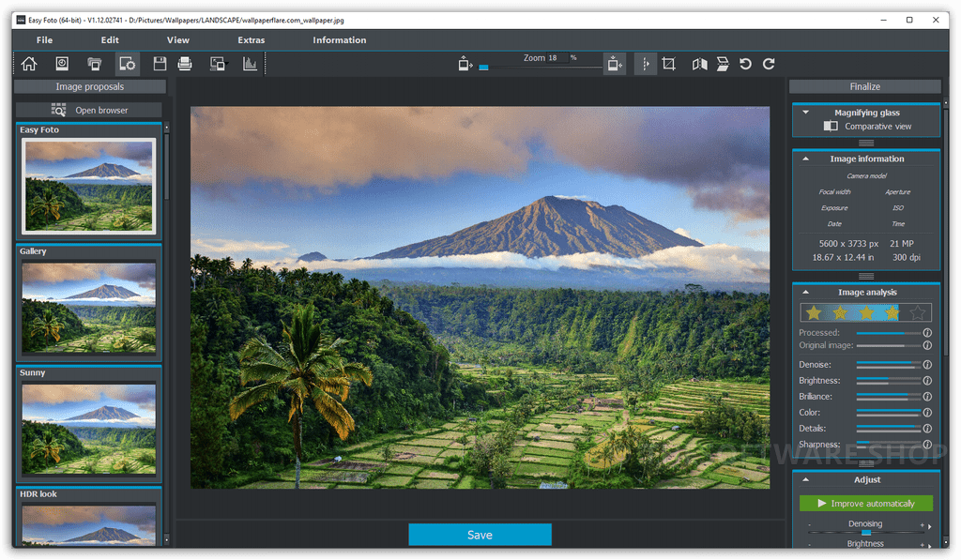Open the Information menu
This screenshot has width=961, height=560.
click(x=340, y=39)
